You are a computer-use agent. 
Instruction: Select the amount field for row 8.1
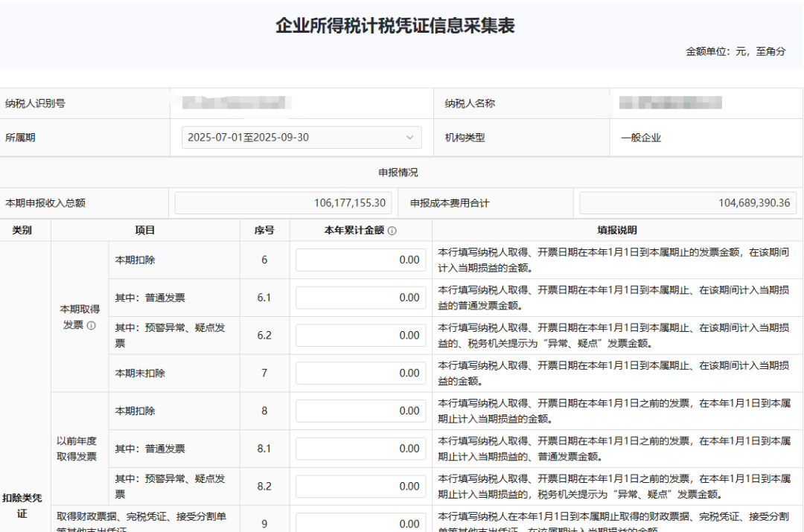tap(361, 449)
